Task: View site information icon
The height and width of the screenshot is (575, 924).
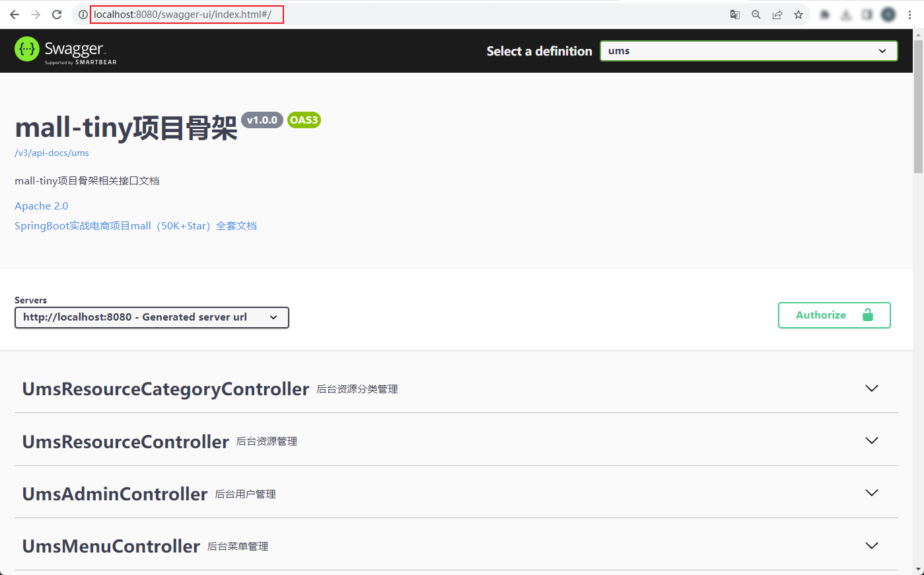Action: pos(83,15)
